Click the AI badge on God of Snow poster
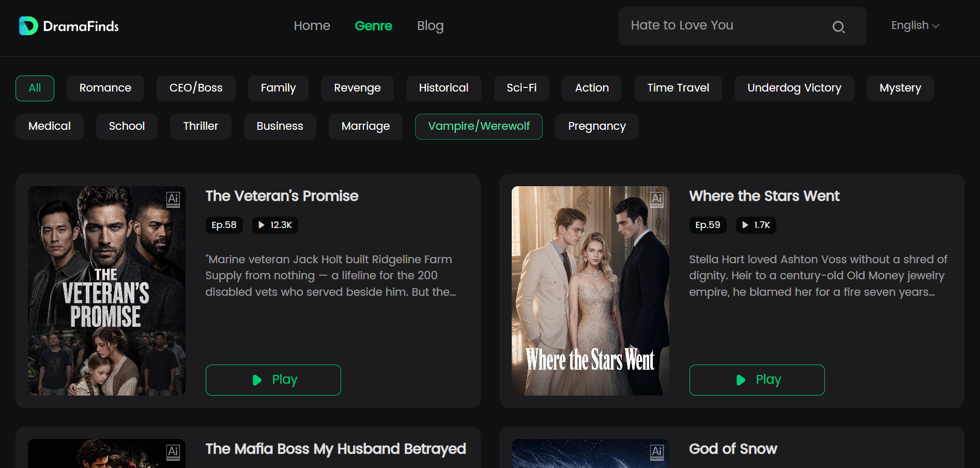 click(x=657, y=452)
